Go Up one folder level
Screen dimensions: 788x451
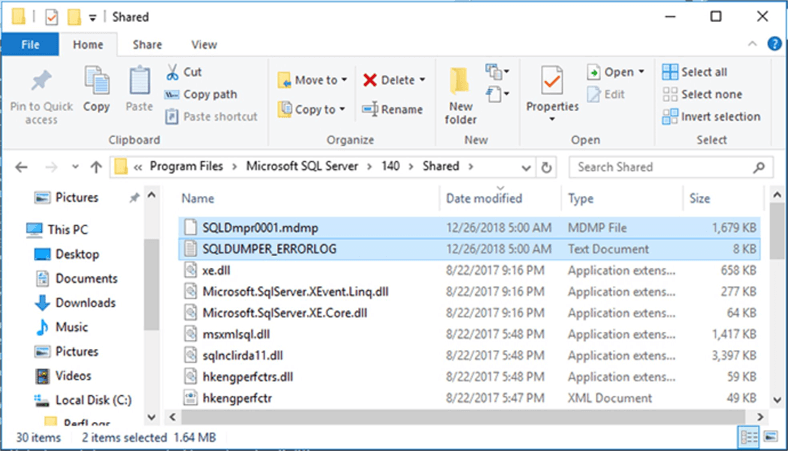click(96, 167)
